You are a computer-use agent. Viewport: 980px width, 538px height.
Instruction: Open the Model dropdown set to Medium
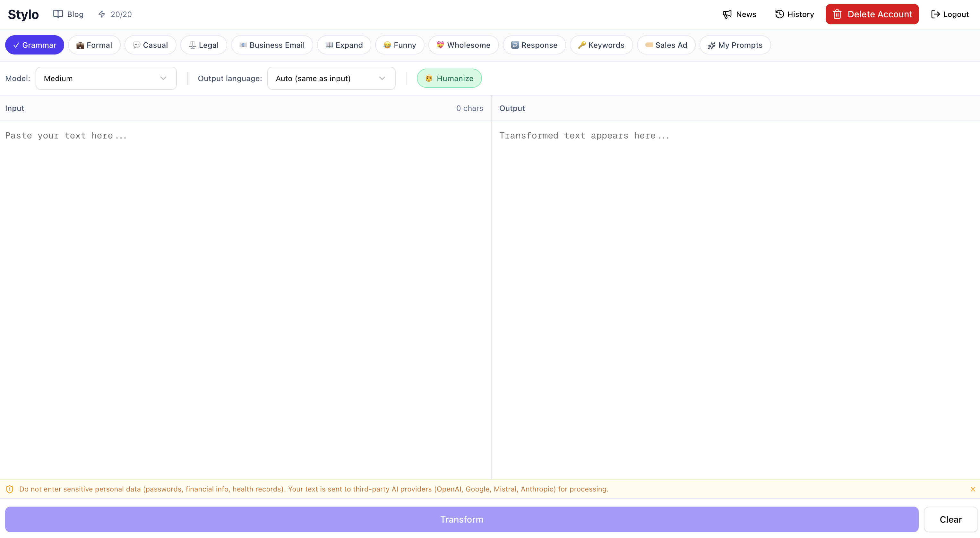point(106,78)
